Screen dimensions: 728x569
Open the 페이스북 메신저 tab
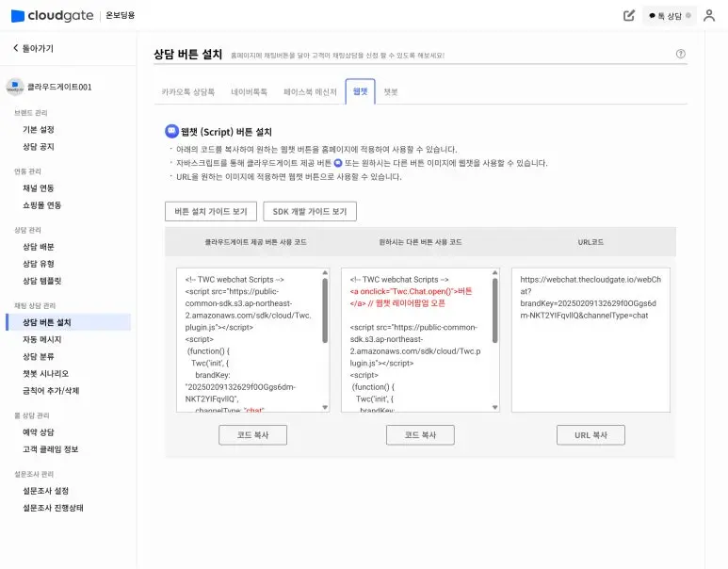pyautogui.click(x=310, y=92)
